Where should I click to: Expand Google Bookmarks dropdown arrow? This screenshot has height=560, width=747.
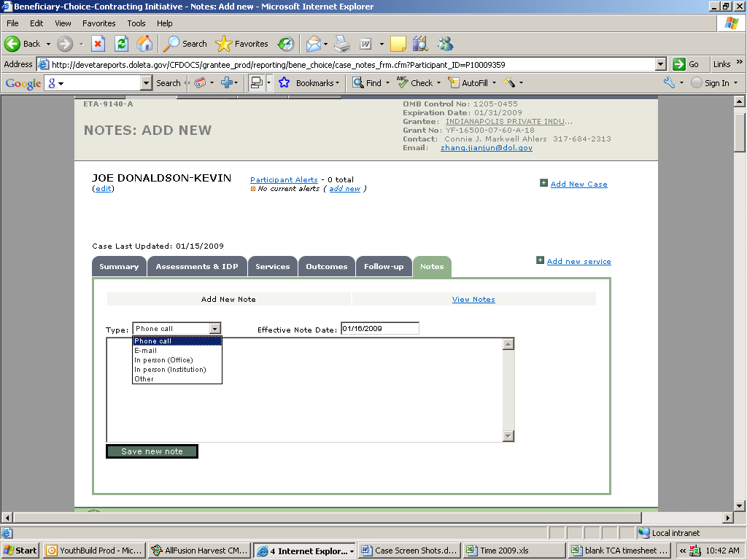(337, 83)
